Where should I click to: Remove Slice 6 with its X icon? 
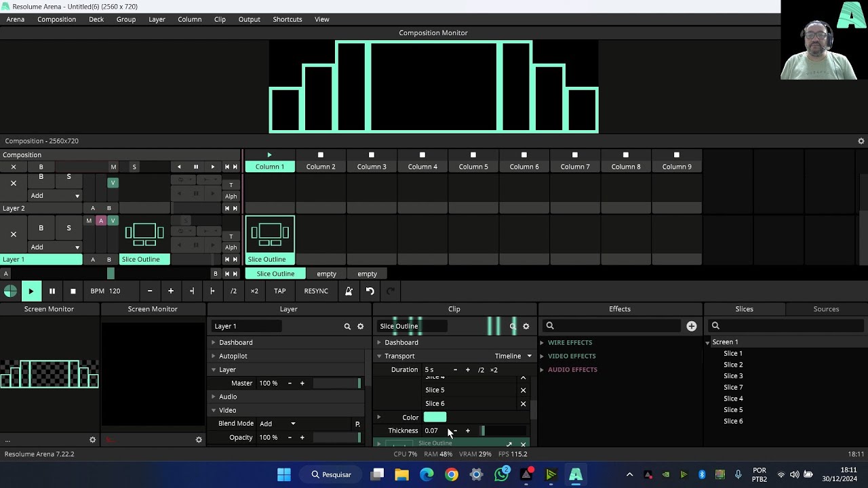[x=523, y=403]
